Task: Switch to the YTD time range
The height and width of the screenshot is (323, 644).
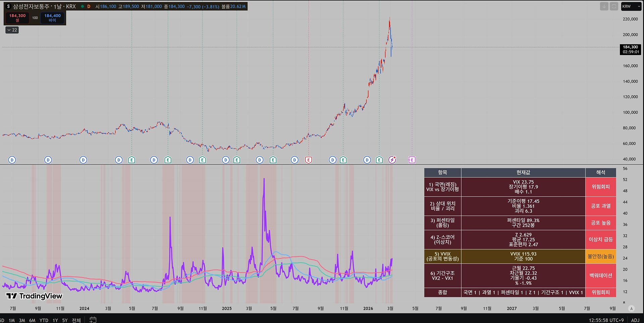Action: [x=44, y=320]
